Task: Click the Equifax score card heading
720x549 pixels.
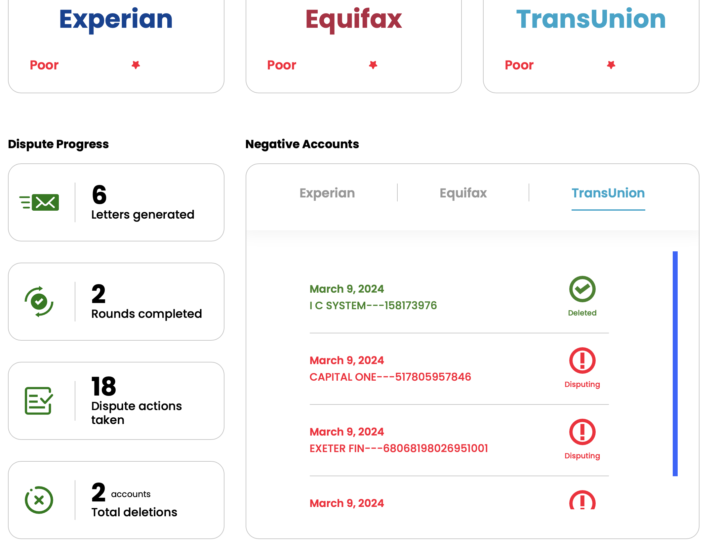Action: [353, 19]
